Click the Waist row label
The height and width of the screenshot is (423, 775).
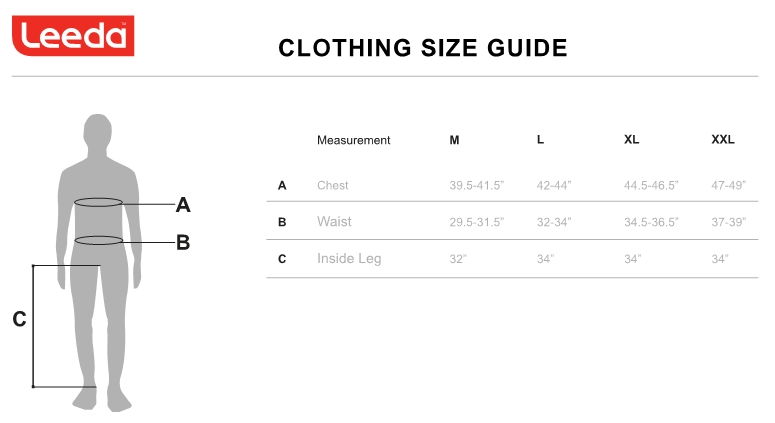pyautogui.click(x=334, y=222)
